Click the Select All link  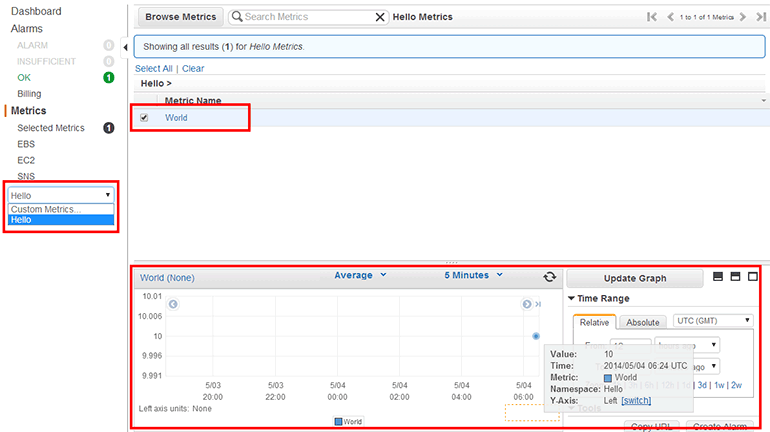point(154,68)
